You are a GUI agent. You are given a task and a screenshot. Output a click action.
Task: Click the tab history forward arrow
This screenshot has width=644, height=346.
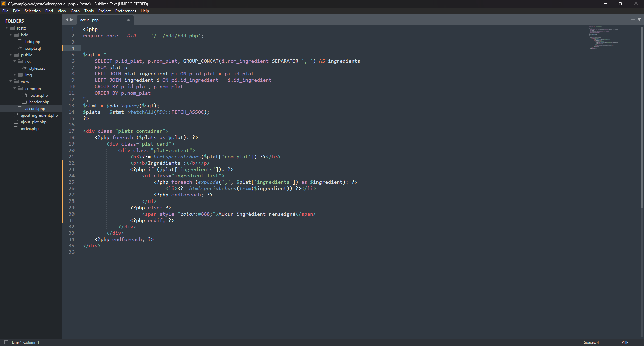pos(72,20)
